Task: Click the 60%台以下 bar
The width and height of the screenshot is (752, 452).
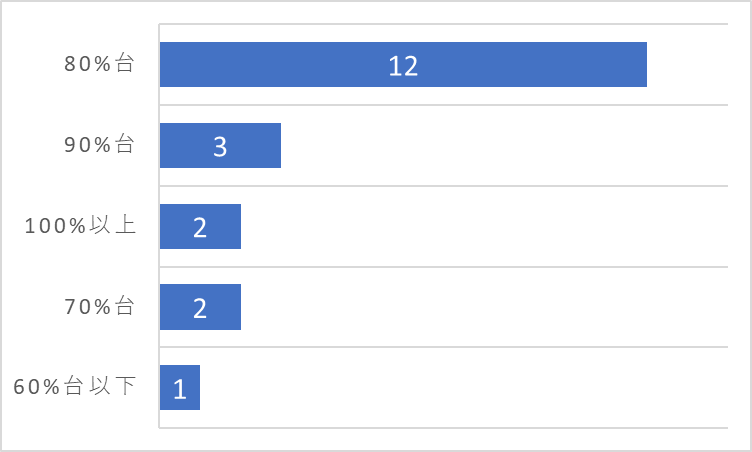Action: click(x=180, y=388)
